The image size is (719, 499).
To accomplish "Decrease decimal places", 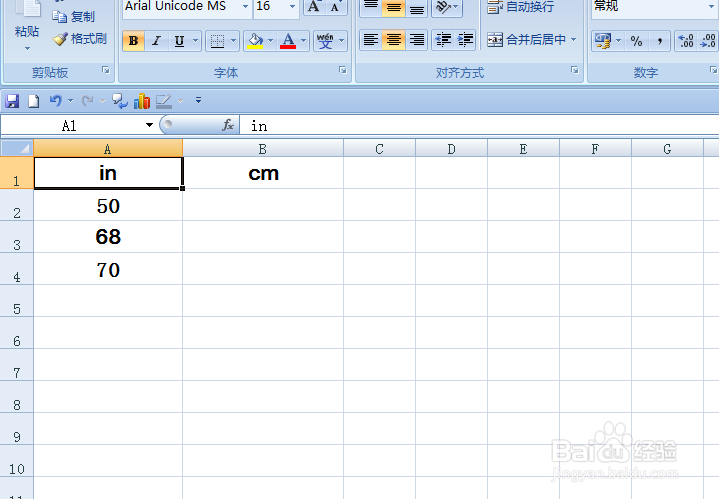I will [708, 41].
